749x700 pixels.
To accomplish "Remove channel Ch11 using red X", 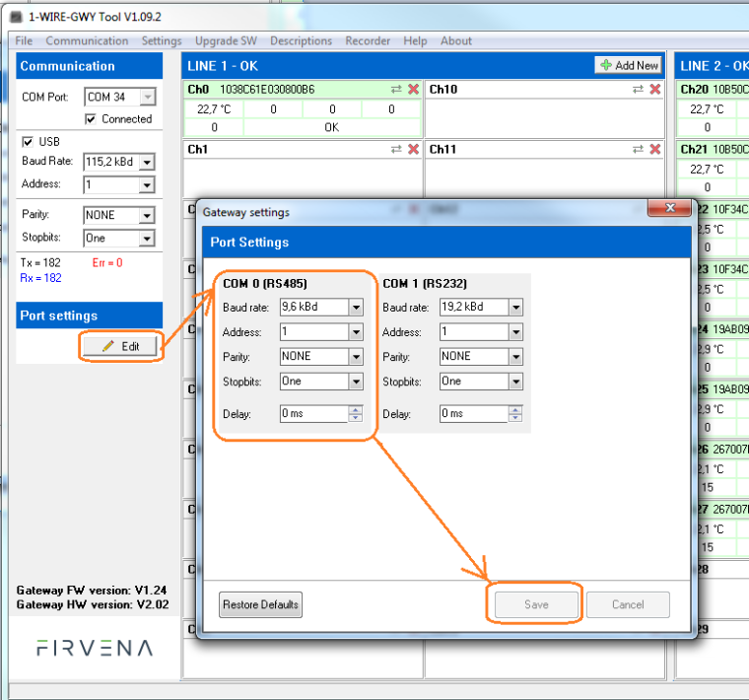I will click(656, 150).
